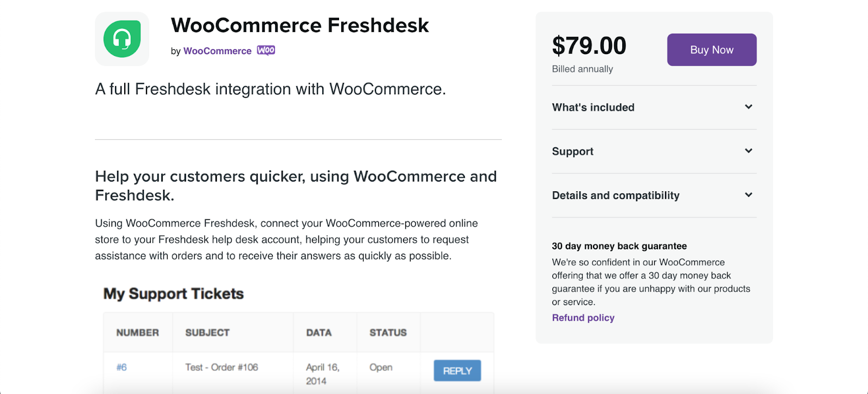Expand the What's included chevron

[x=749, y=107]
